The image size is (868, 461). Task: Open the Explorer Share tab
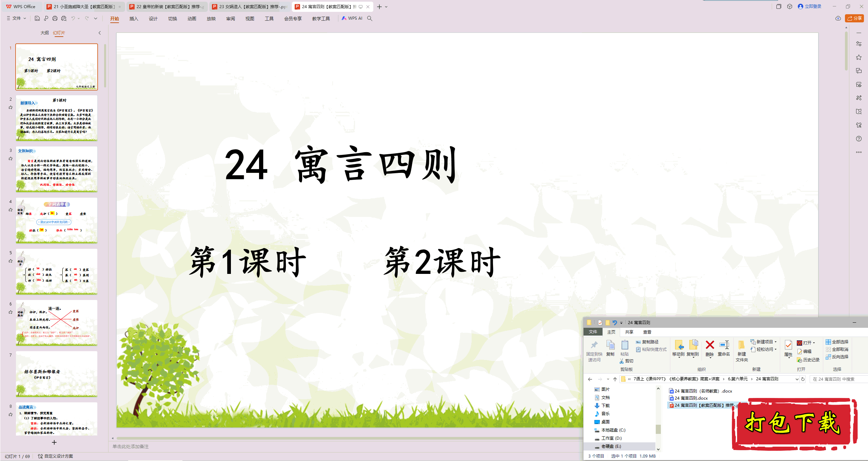629,332
